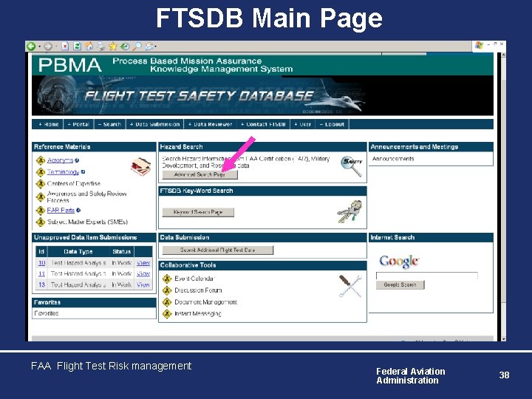Select Event Calendar text

(x=195, y=279)
